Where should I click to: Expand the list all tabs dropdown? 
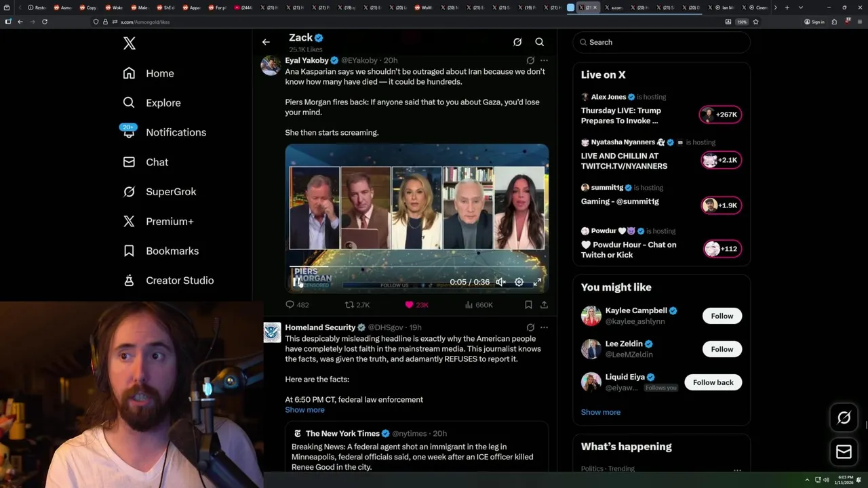(x=801, y=7)
